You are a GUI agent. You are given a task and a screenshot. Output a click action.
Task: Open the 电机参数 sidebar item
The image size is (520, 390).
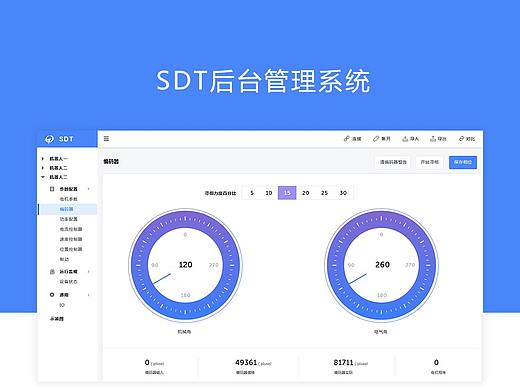click(69, 199)
